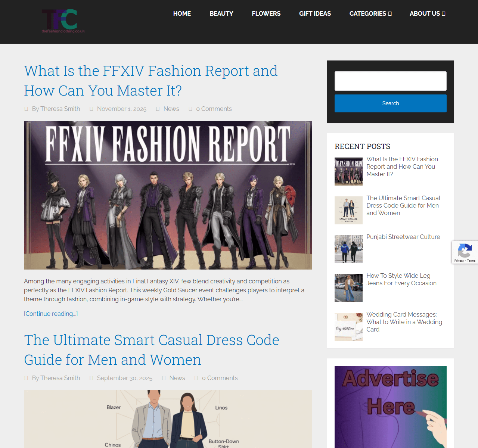
Task: Expand the About Us dropdown menu
Action: tap(427, 13)
